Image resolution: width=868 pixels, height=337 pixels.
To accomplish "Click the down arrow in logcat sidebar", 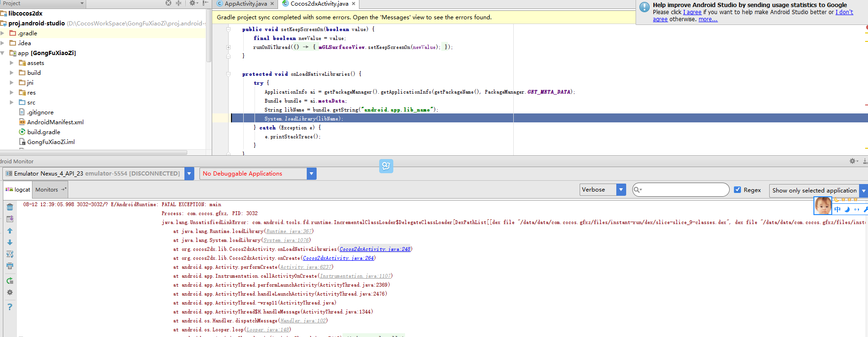I will [10, 242].
